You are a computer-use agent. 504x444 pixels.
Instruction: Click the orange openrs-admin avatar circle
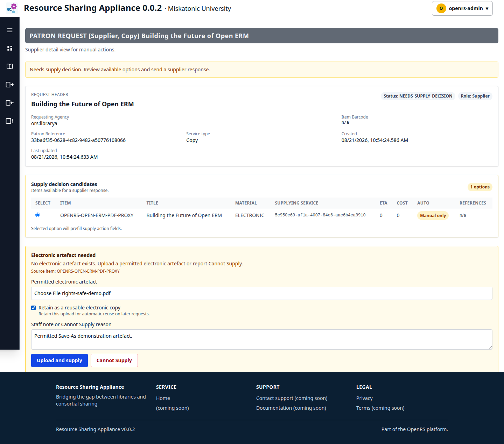tap(441, 8)
